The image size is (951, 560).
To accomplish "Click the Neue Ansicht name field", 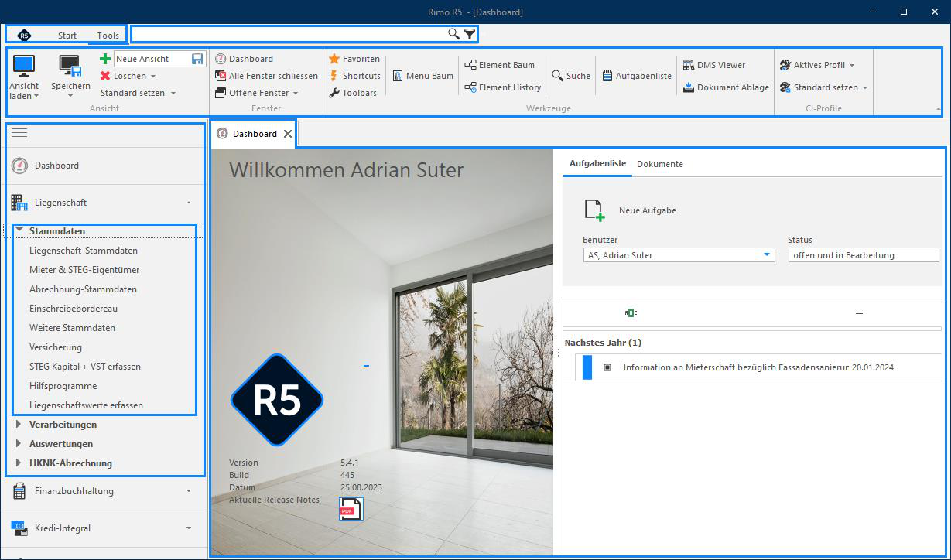I will tap(152, 59).
